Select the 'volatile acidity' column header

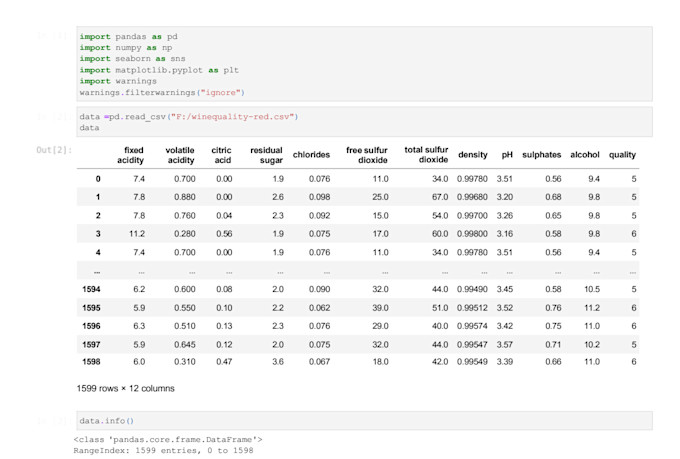point(180,155)
